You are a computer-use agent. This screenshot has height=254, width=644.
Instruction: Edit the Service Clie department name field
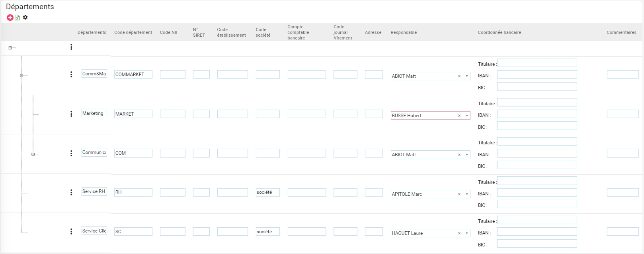click(x=94, y=231)
